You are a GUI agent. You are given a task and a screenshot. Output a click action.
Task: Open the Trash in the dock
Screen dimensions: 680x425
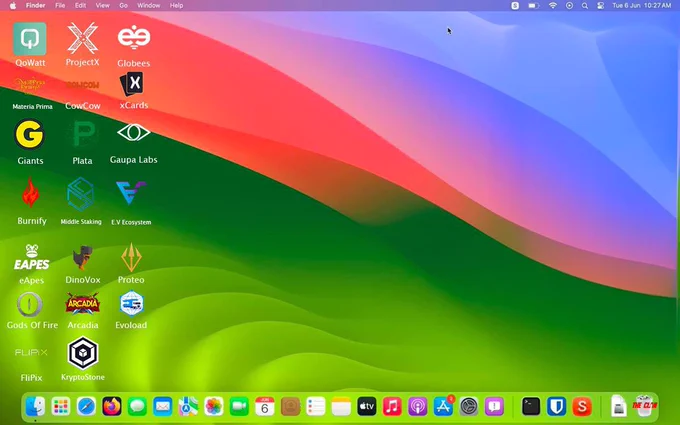(x=644, y=405)
